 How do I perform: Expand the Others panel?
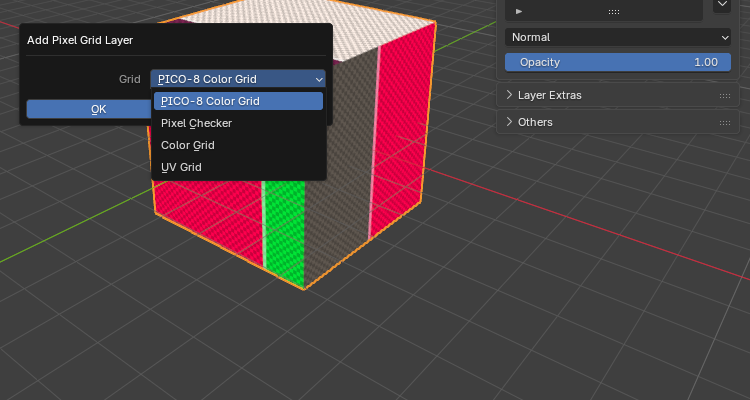coord(618,122)
